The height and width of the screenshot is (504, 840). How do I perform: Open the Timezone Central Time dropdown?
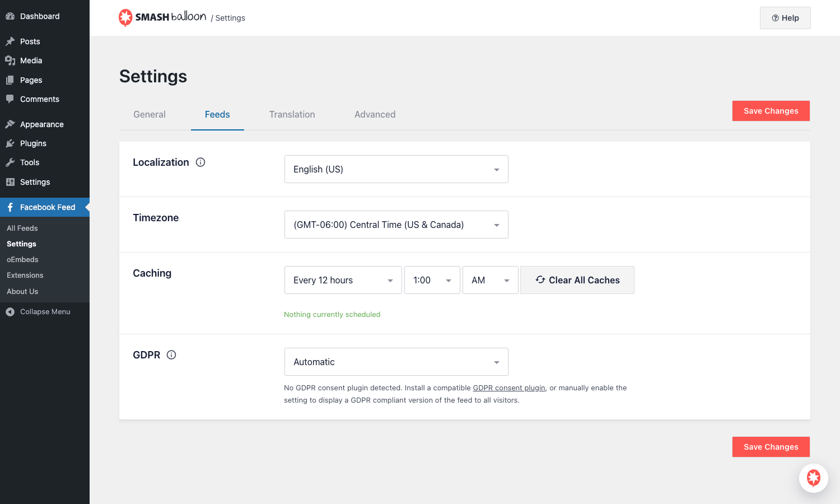coord(396,225)
